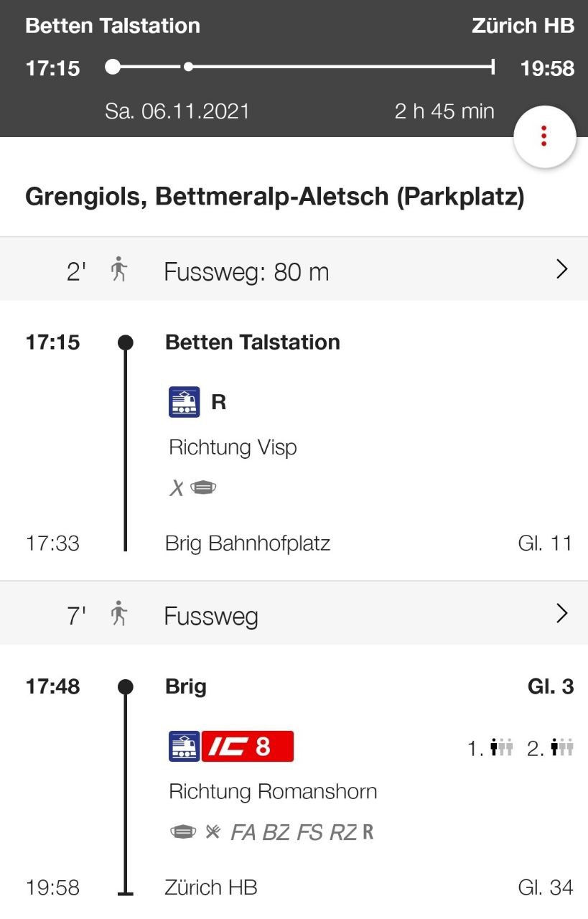
Task: Tap the journey progress line in header
Action: (302, 67)
